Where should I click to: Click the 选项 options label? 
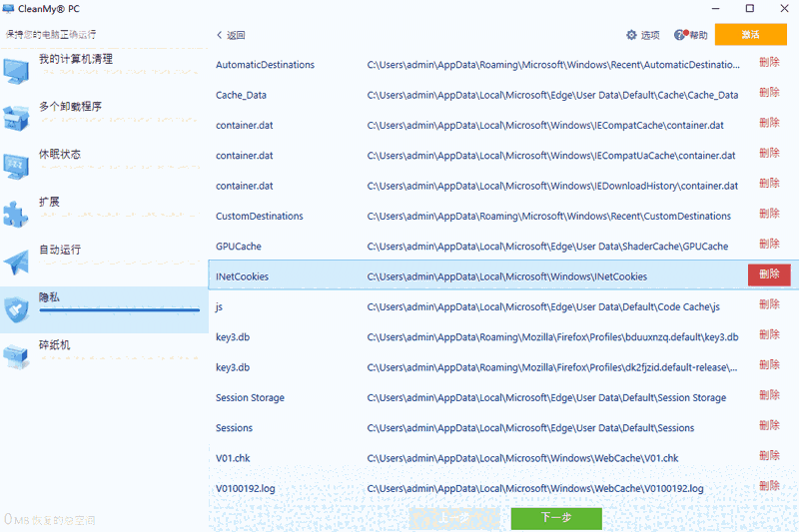pyautogui.click(x=650, y=35)
